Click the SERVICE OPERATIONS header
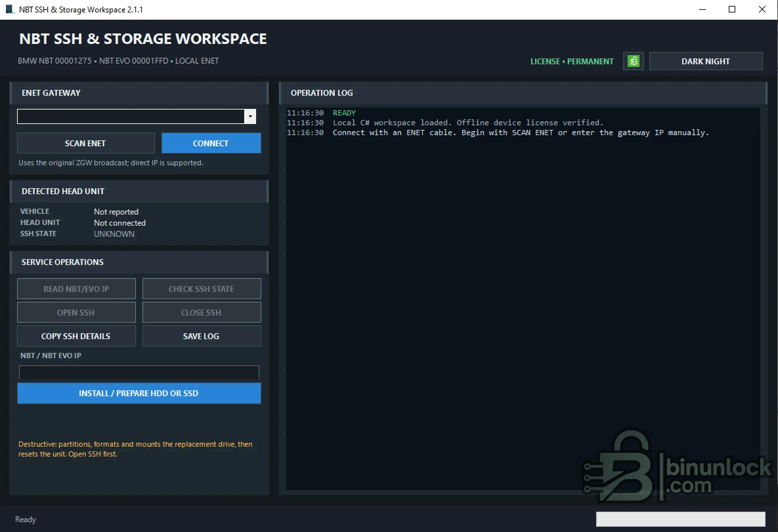The image size is (778, 532). click(x=139, y=262)
